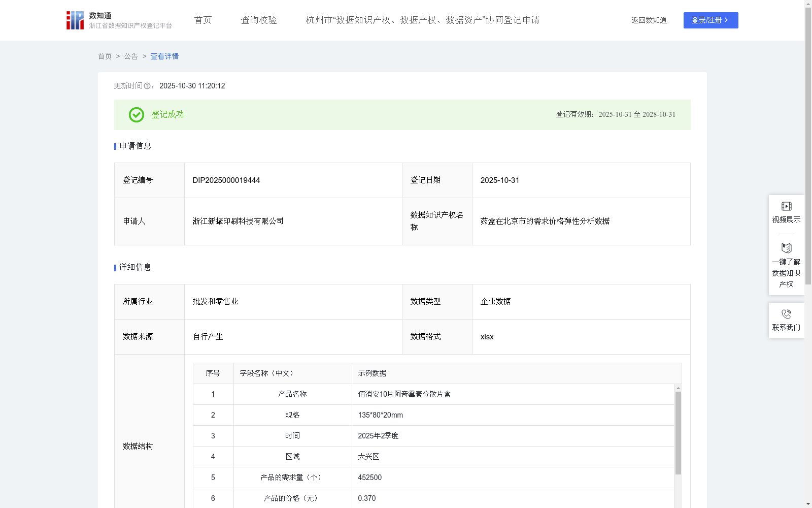Click the page scrollbar down arrow
The height and width of the screenshot is (508, 812).
point(808,504)
